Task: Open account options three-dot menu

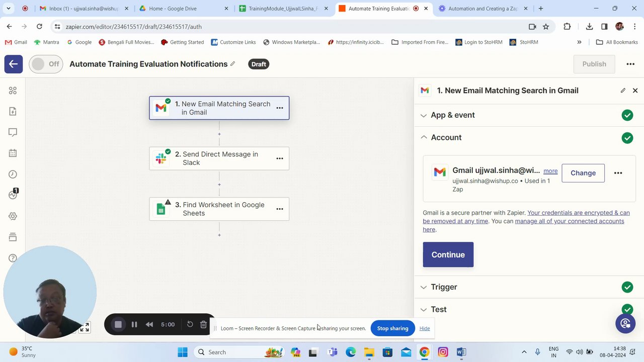Action: click(x=618, y=173)
